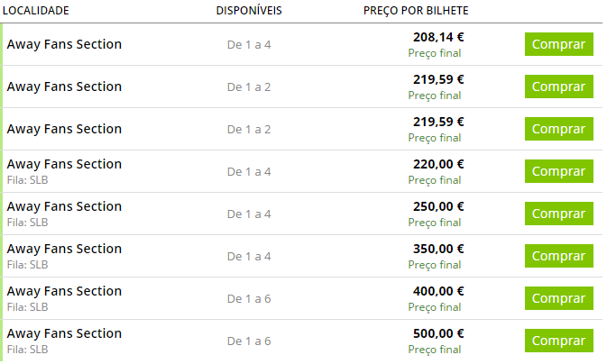Purchase the 500,00 € ticket via Comprar
The image size is (607, 364).
[x=558, y=341]
